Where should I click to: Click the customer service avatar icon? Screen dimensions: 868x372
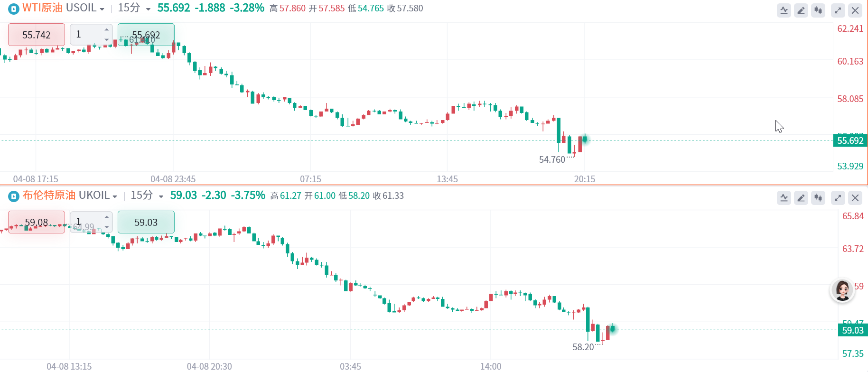tap(842, 290)
